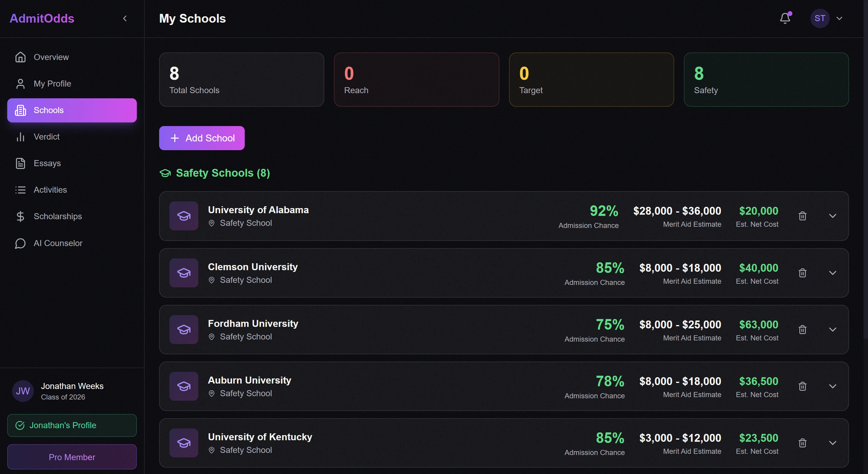
Task: Click the ST user avatar
Action: [x=819, y=18]
